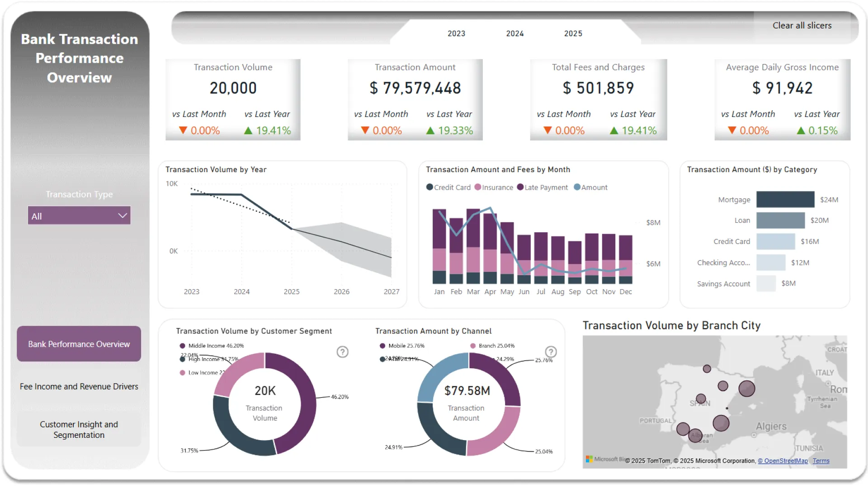
Task: Open Bank Performance Overview page
Action: [79, 344]
